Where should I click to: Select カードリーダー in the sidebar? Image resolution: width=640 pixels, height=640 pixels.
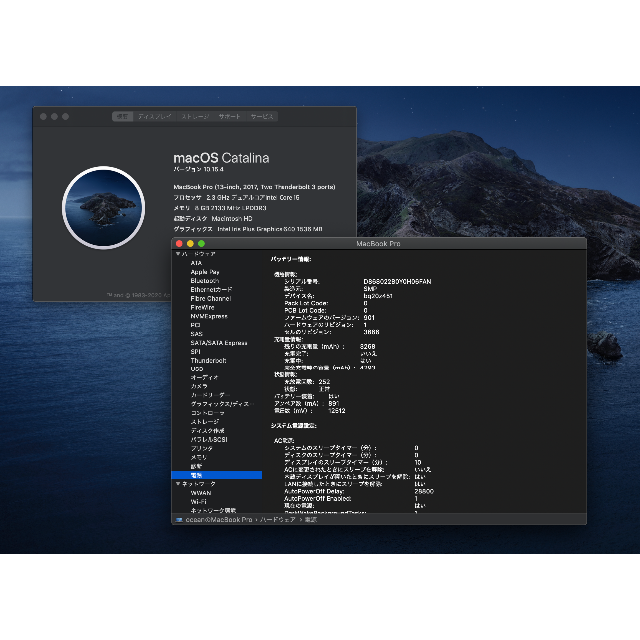(210, 395)
